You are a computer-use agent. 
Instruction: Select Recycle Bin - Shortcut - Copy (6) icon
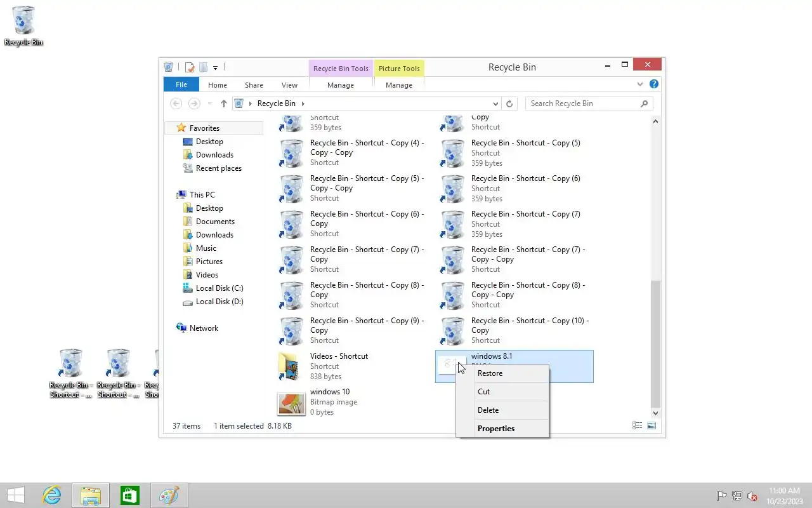click(452, 189)
